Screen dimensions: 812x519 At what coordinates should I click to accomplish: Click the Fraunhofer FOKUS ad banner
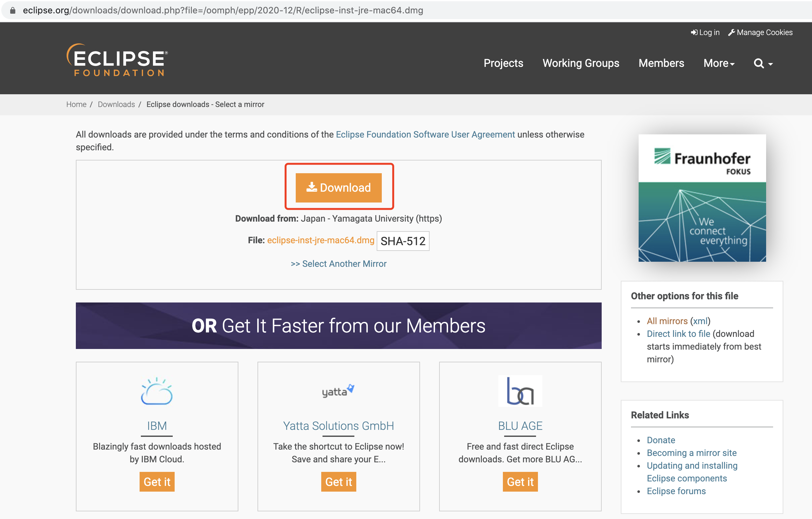point(702,198)
